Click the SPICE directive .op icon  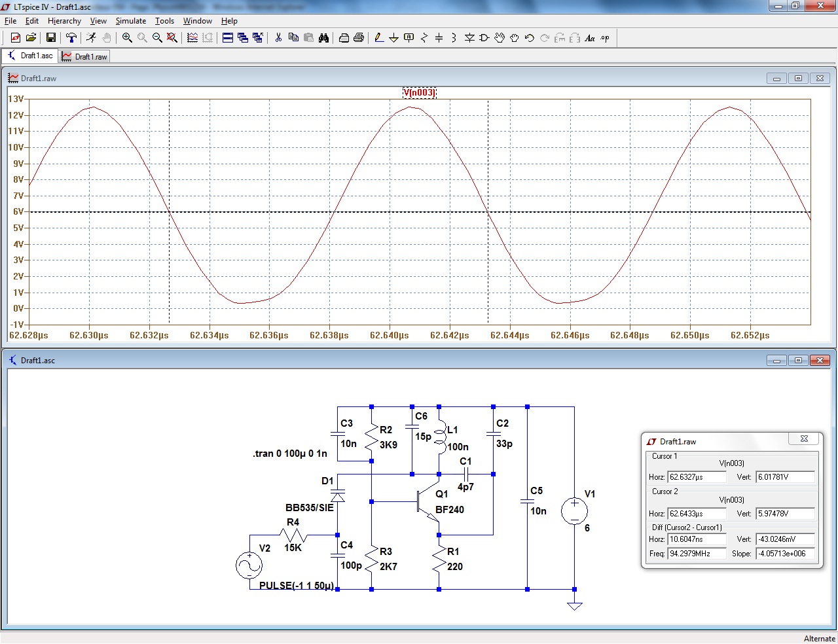click(605, 38)
